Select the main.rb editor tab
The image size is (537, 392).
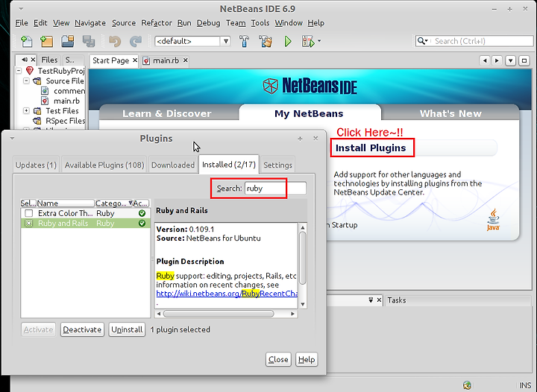point(166,60)
